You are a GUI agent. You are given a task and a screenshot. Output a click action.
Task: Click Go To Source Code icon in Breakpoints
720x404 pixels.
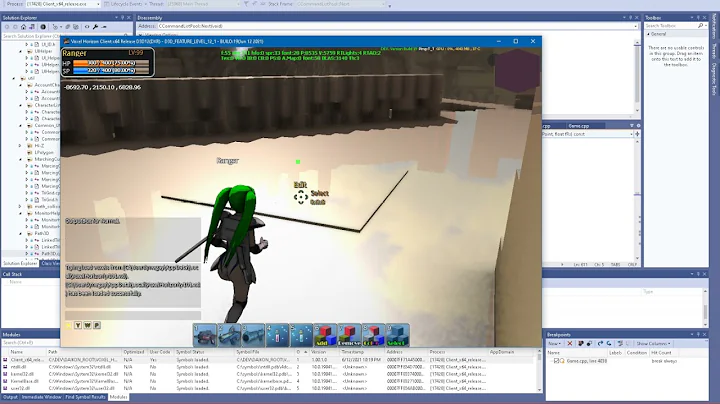(620, 343)
